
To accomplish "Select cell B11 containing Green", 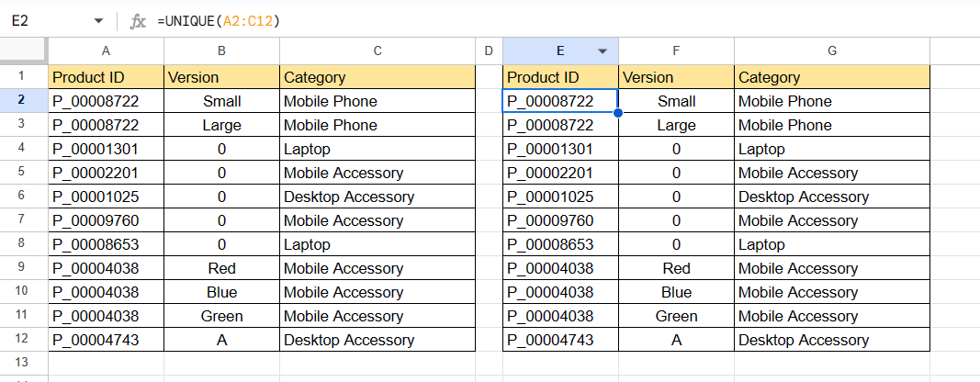I will pyautogui.click(x=221, y=316).
